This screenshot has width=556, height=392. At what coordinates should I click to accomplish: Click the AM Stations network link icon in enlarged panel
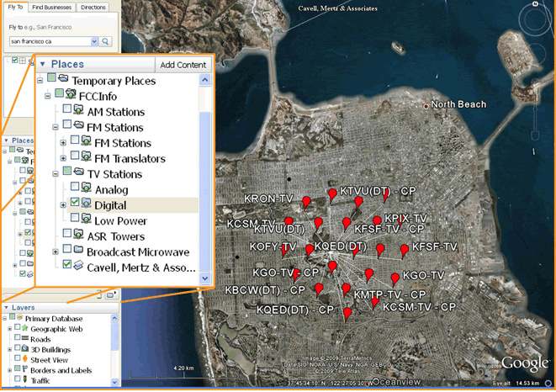click(x=78, y=109)
